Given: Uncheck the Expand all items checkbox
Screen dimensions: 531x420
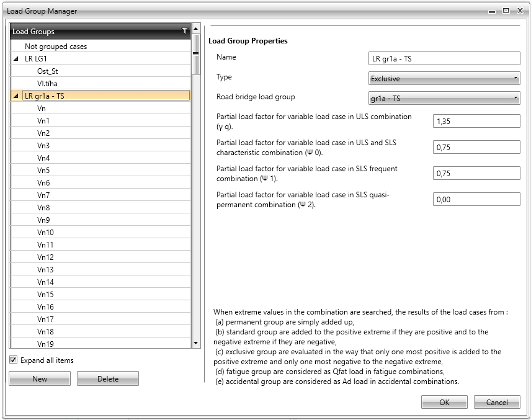Looking at the screenshot, I should (x=14, y=360).
